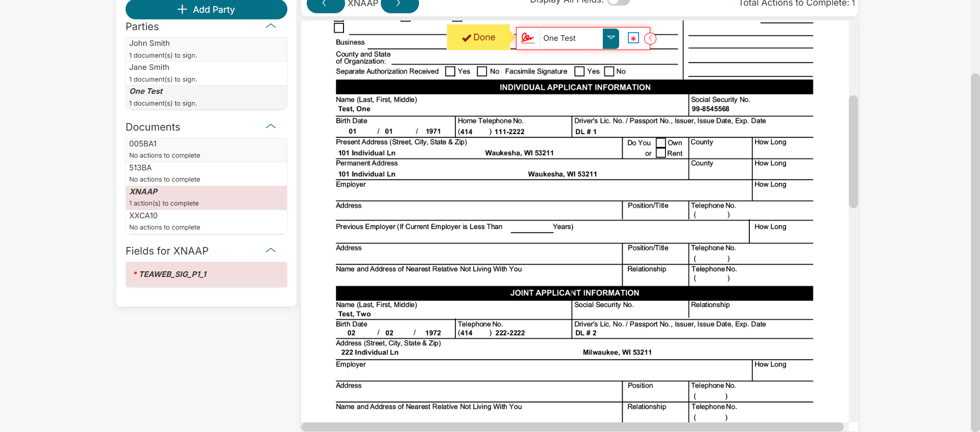Open document XNAAP
This screenshot has height=432, width=980.
pyautogui.click(x=206, y=198)
